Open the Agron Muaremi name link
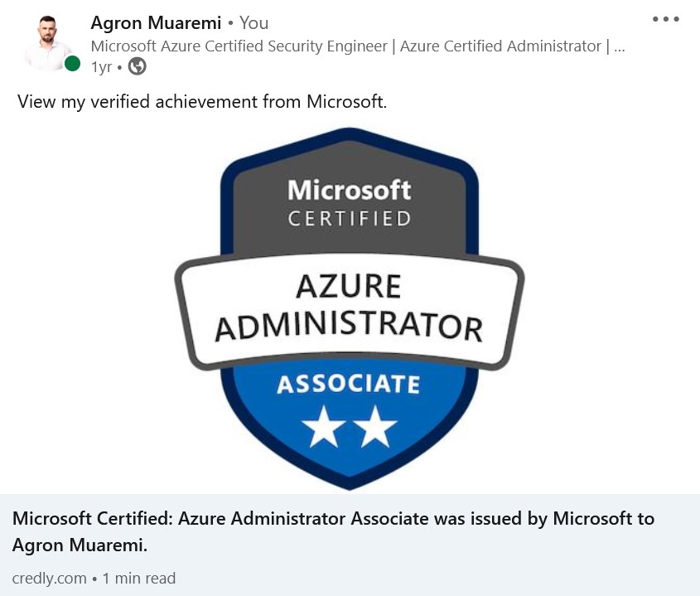 click(x=156, y=23)
